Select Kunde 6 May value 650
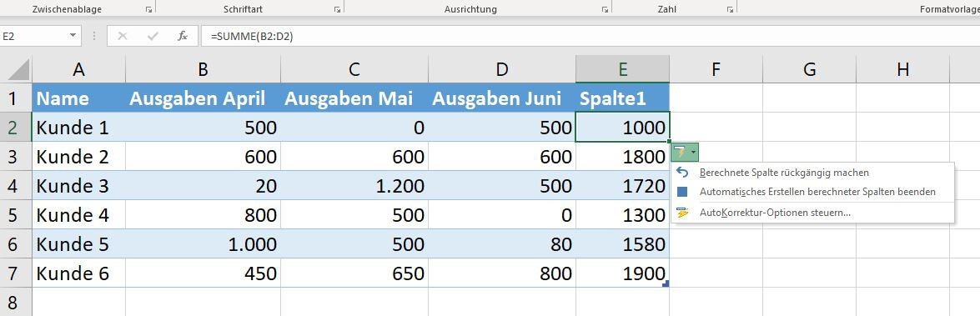This screenshot has width=980, height=316. (354, 273)
